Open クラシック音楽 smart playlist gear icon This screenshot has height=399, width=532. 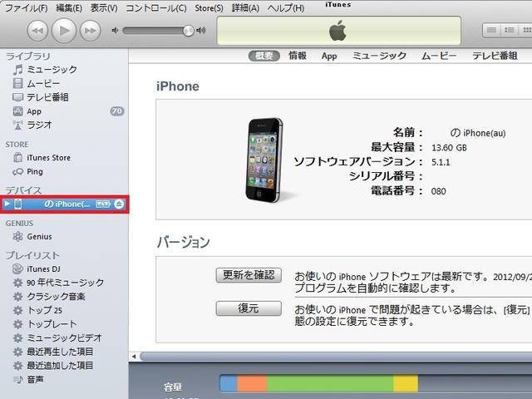click(x=17, y=297)
